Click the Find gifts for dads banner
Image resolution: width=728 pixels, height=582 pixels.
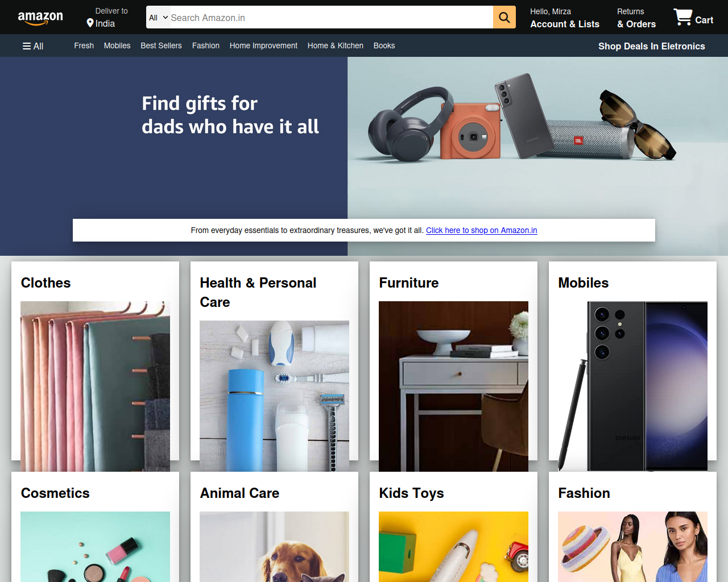(x=230, y=115)
